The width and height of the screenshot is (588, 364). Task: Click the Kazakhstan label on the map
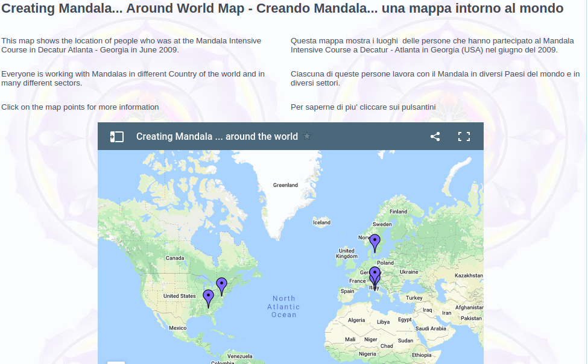(x=469, y=275)
